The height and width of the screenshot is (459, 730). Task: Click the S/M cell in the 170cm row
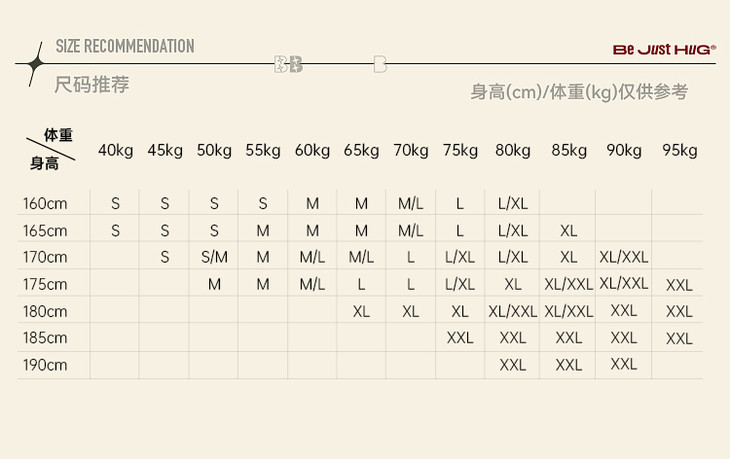pos(214,257)
